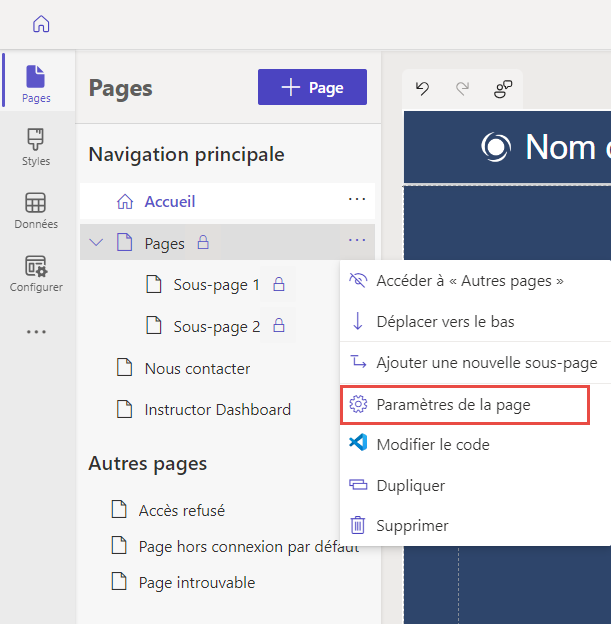611x624 pixels.
Task: Click the + Page button
Action: 312,87
